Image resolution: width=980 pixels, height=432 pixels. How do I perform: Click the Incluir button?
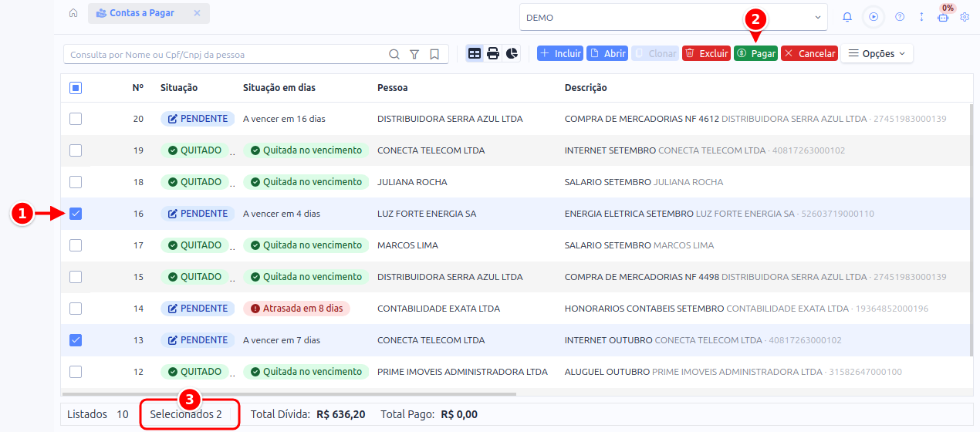click(560, 54)
